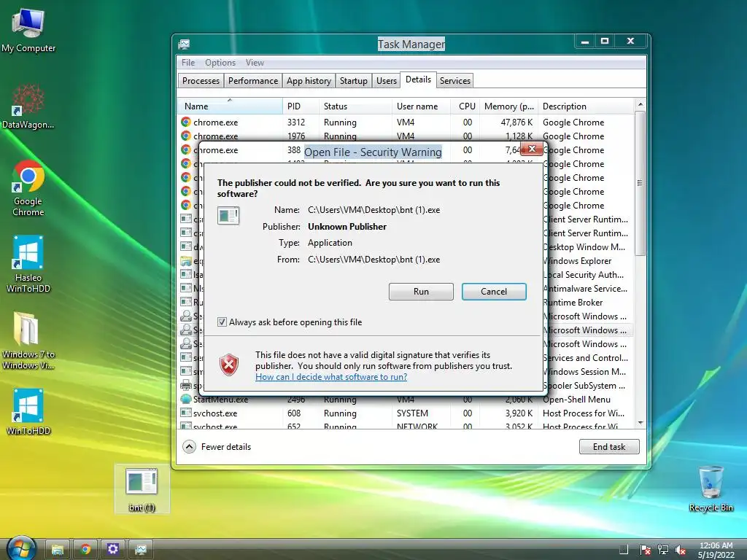The image size is (747, 560).
Task: Click the red shield warning icon in the dialog
Action: pos(229,365)
